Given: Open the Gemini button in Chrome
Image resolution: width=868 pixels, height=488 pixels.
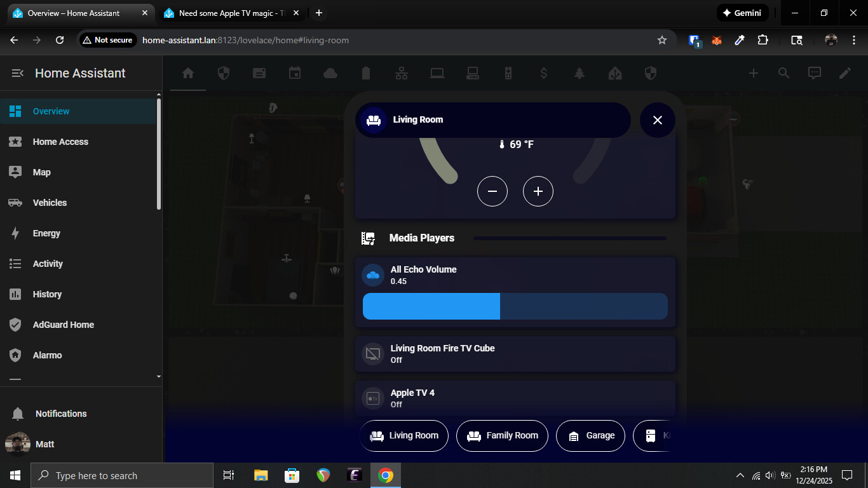Looking at the screenshot, I should tap(742, 13).
